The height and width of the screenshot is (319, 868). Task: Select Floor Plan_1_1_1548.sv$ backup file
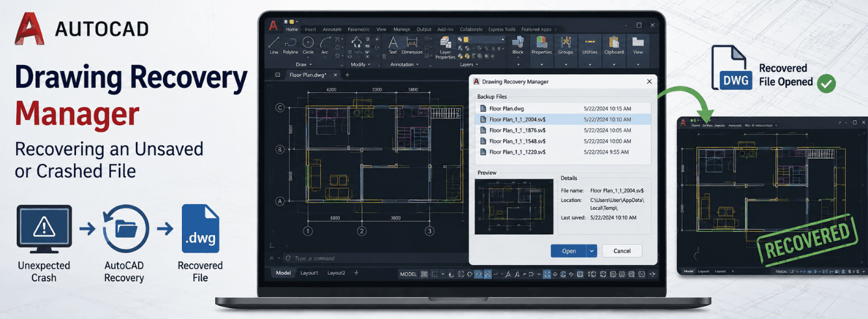tap(563, 141)
